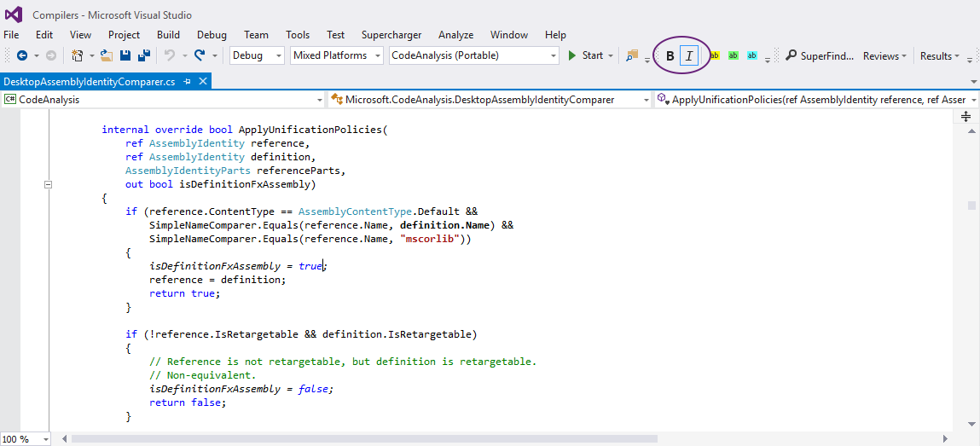Open the Results dropdown menu
980x446 pixels.
(940, 55)
